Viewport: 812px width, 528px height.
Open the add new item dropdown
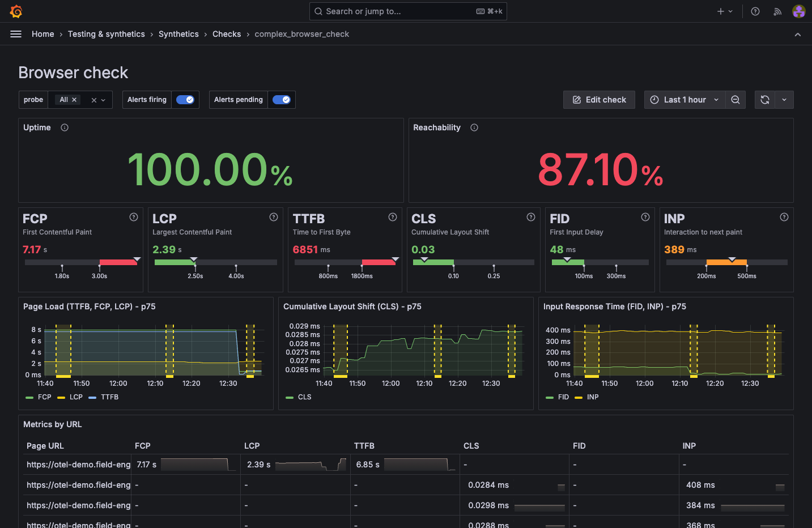(724, 11)
